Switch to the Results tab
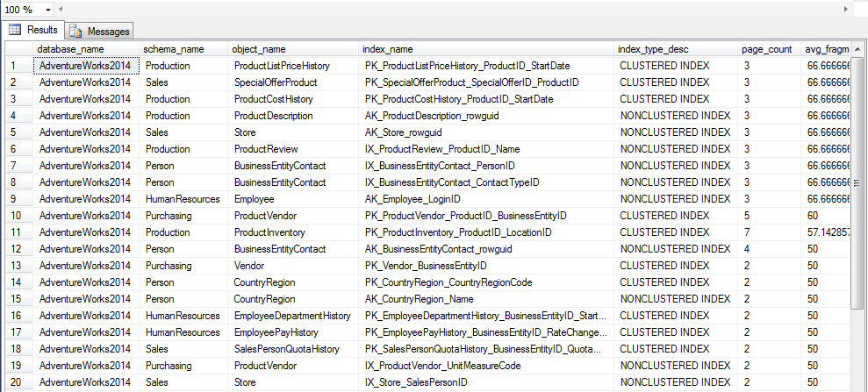Viewport: 868px width, 392px height. [33, 30]
